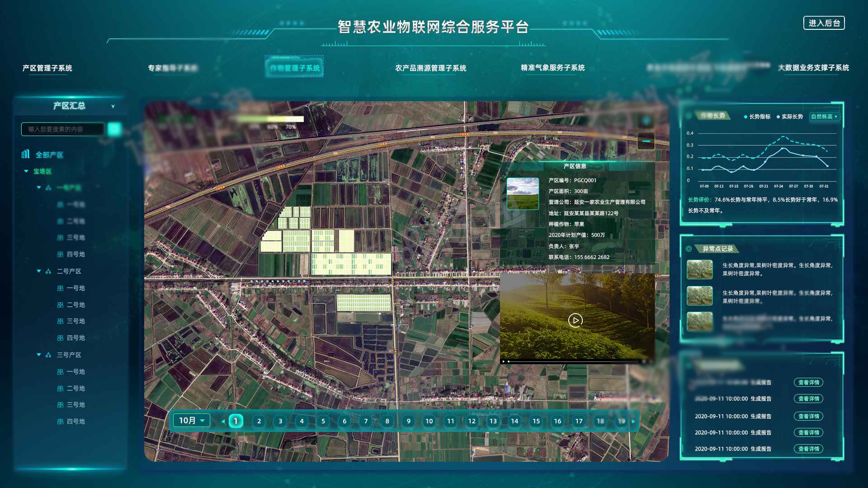The height and width of the screenshot is (488, 868).
Task: Go to next dates with the right arrow
Action: click(633, 421)
